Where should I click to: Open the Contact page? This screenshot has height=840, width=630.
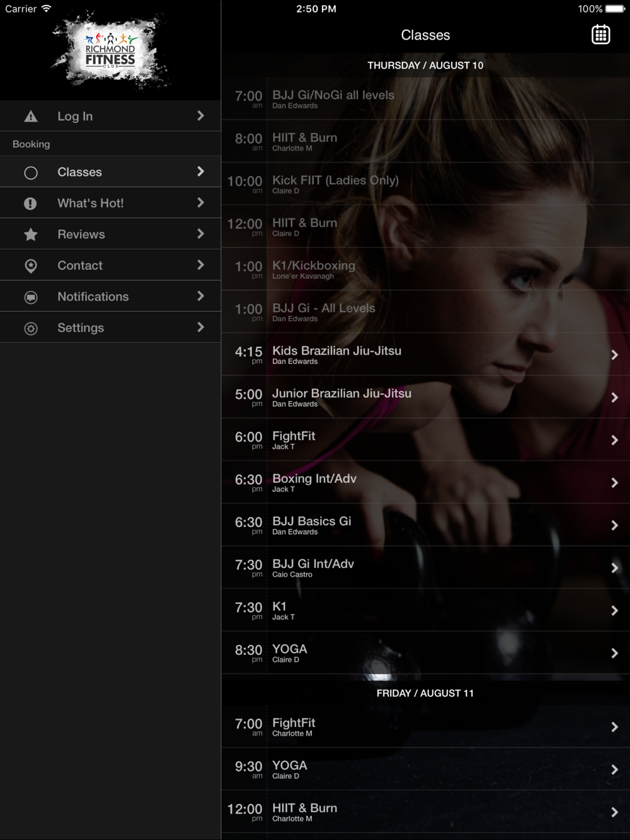(x=110, y=265)
